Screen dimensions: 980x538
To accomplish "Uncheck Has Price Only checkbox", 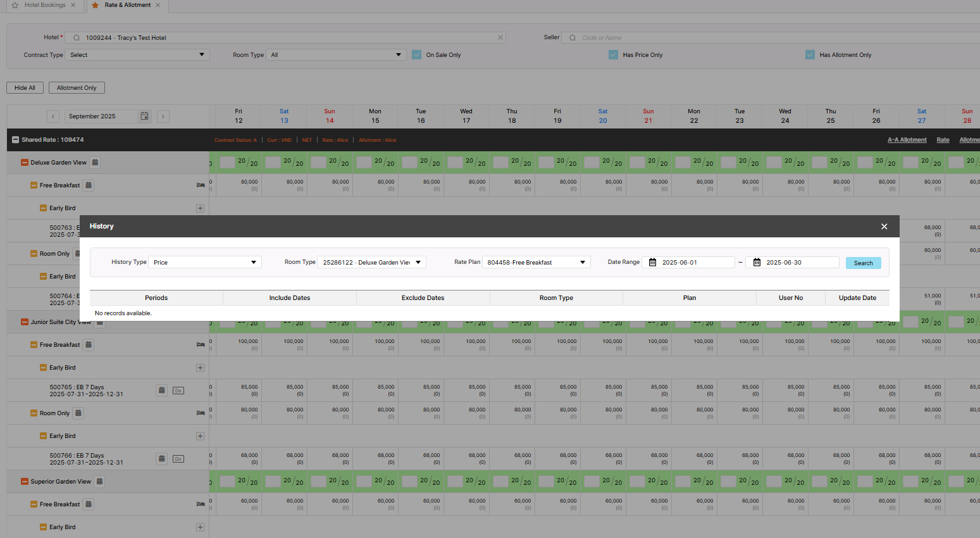I will [613, 55].
